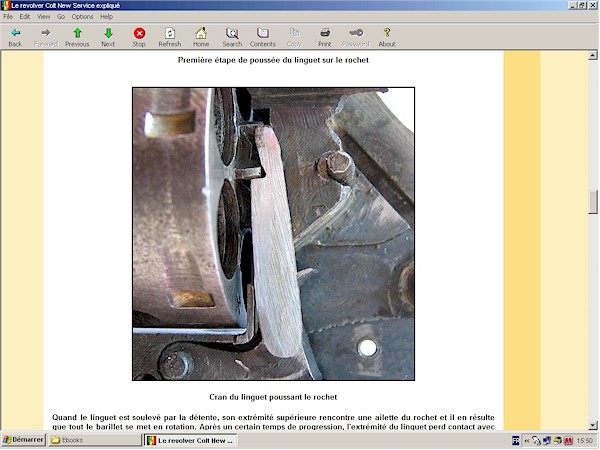Click the vertical scrollbar down arrow

coord(593,425)
